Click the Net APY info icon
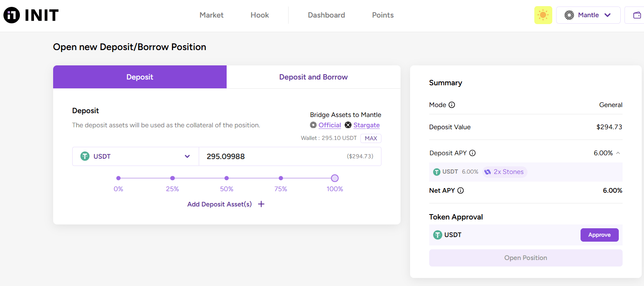The width and height of the screenshot is (644, 286). pyautogui.click(x=461, y=190)
